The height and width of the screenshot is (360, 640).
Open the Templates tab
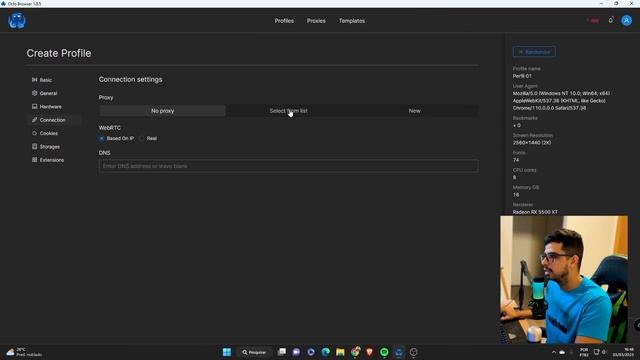[x=352, y=21]
